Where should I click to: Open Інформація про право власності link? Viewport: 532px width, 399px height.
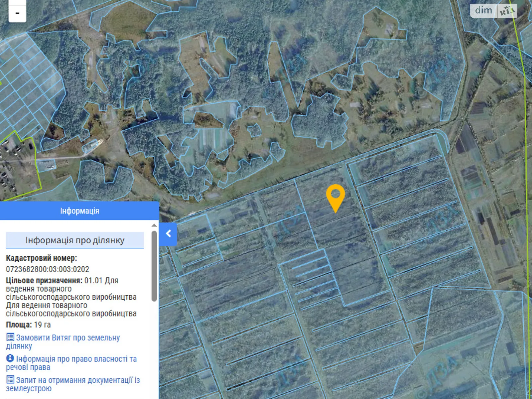[76, 359]
